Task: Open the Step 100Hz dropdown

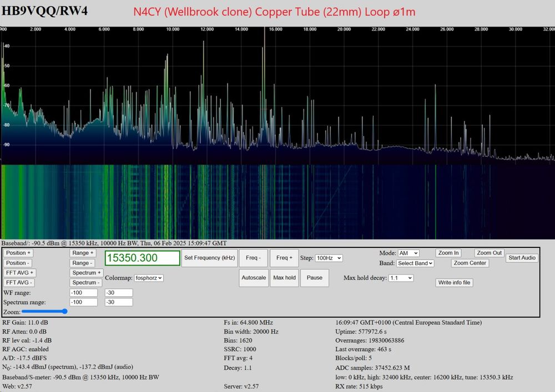Action: point(329,258)
